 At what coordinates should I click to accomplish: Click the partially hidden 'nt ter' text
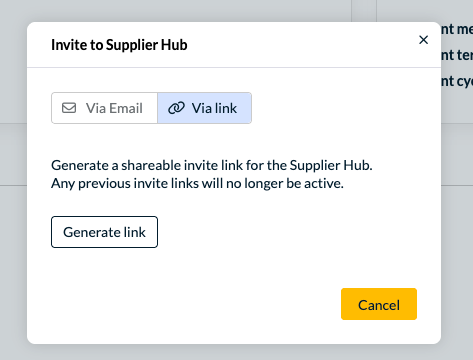(457, 55)
